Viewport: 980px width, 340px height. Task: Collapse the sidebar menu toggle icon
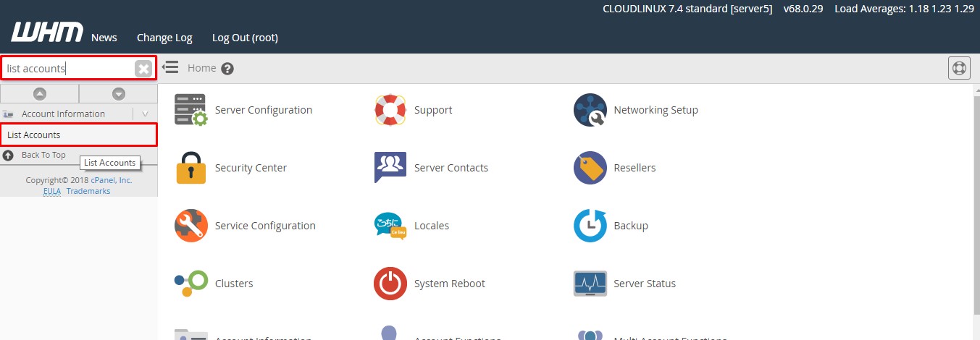(170, 67)
